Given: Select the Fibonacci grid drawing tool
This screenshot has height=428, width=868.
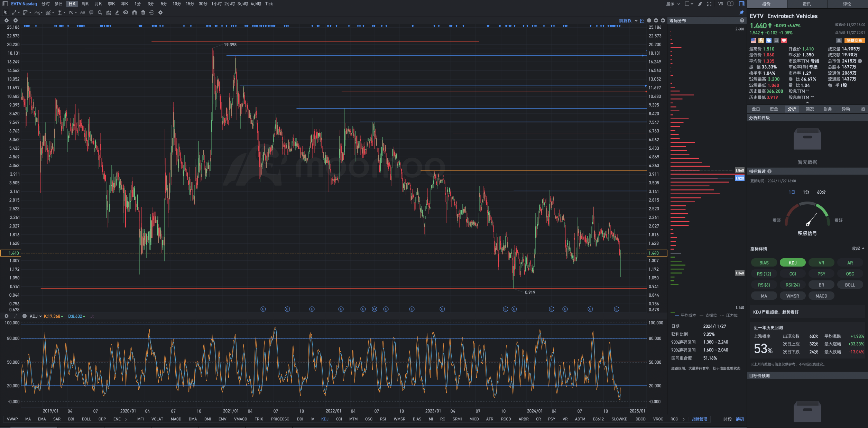Looking at the screenshot, I should (x=48, y=12).
